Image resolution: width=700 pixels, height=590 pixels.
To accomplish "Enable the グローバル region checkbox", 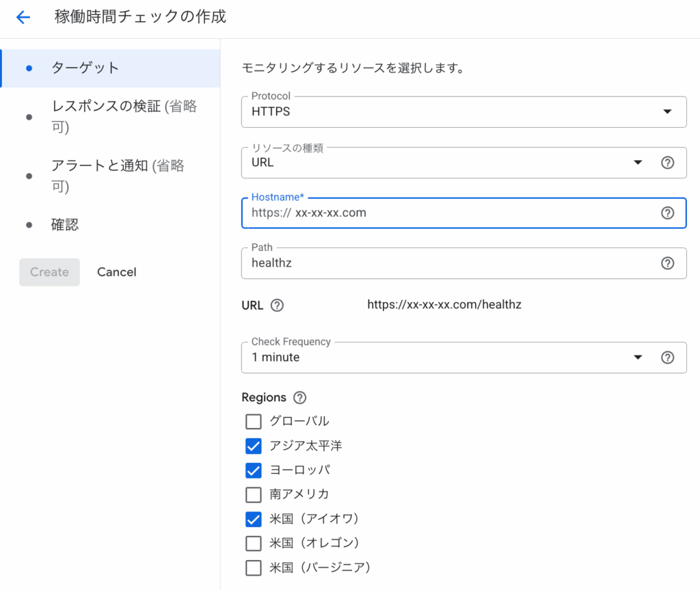I will 254,421.
